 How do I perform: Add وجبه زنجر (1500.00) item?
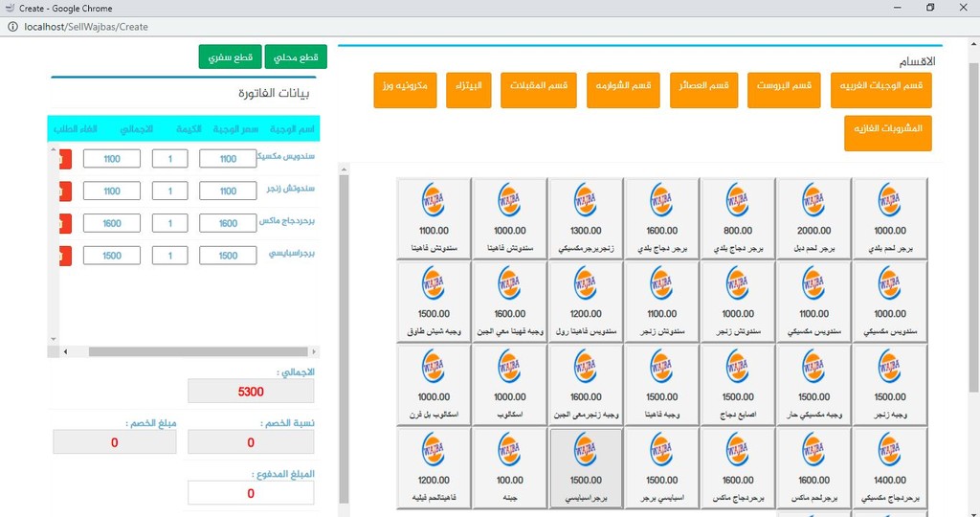(x=889, y=385)
